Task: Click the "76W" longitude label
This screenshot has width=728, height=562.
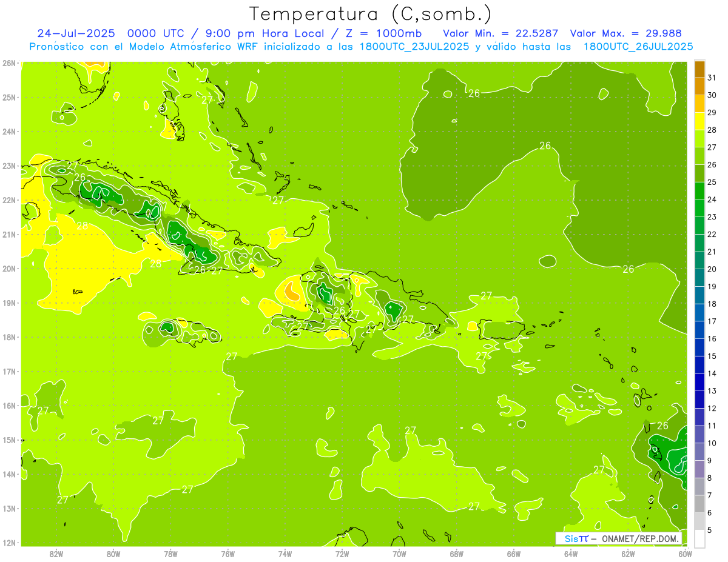Action: click(227, 554)
